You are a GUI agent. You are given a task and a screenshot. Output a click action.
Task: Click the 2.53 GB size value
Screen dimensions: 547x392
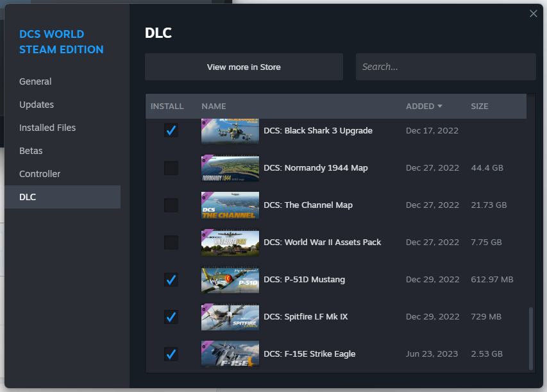(x=487, y=354)
